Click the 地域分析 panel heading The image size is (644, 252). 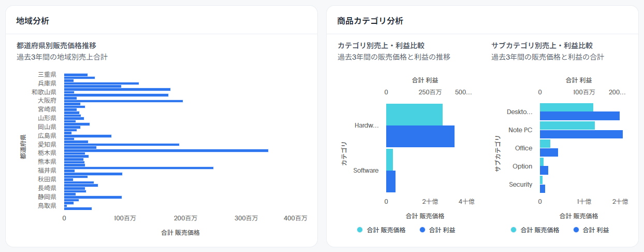(33, 21)
